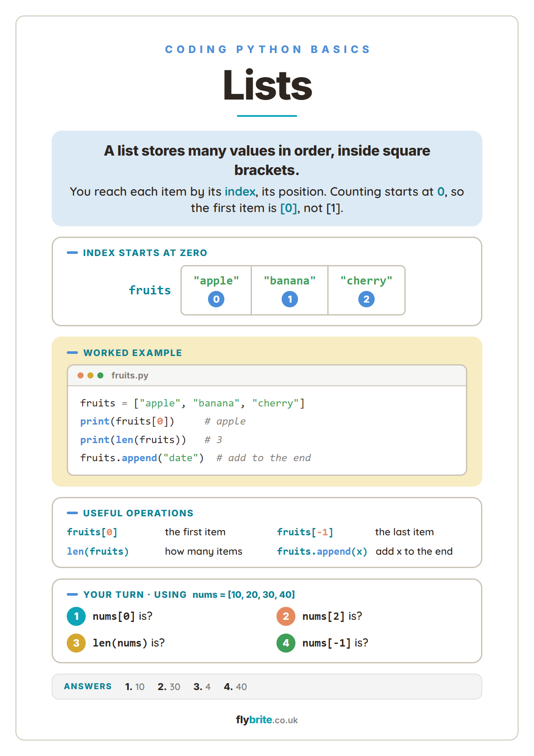Click the "apple" list cell
The width and height of the screenshot is (534, 756).
[216, 290]
